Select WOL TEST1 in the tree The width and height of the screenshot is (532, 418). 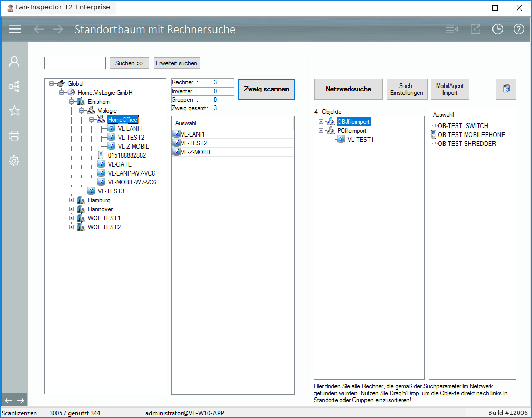pyautogui.click(x=104, y=218)
